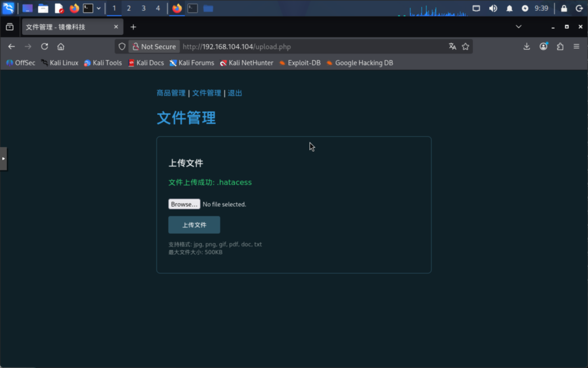Select the 文件管理 browser tab
The image size is (588, 368).
click(63, 26)
